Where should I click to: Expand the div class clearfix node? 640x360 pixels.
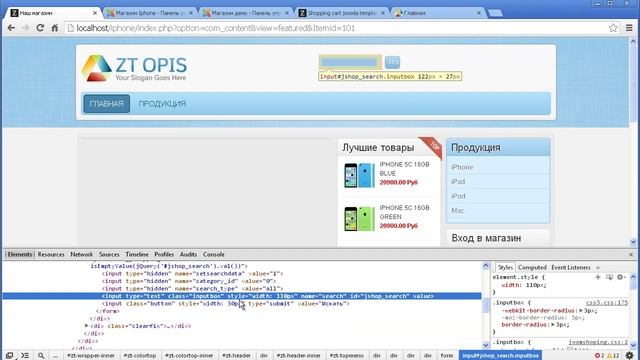(x=87, y=326)
